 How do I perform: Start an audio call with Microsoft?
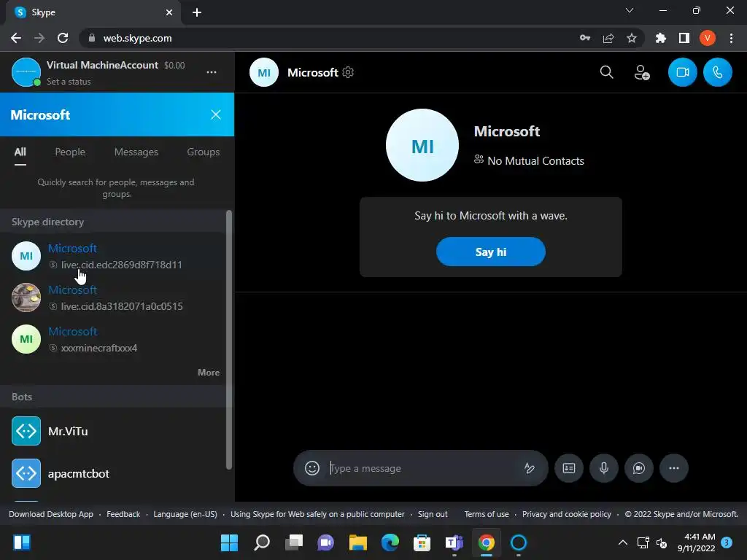click(x=718, y=72)
